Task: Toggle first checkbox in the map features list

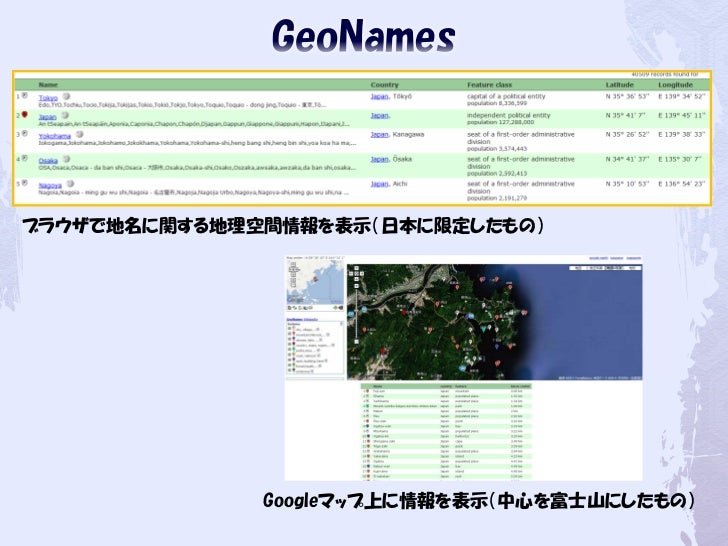Action: click(x=288, y=327)
